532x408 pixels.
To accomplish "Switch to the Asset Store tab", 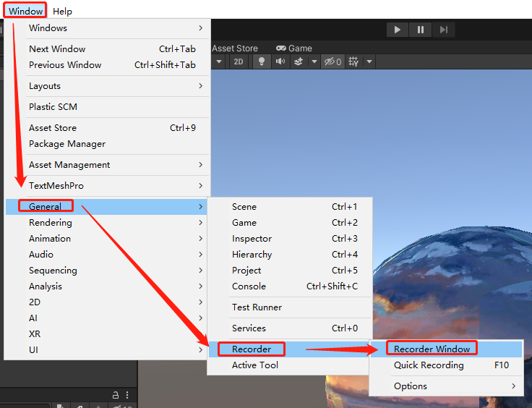I will click(235, 48).
